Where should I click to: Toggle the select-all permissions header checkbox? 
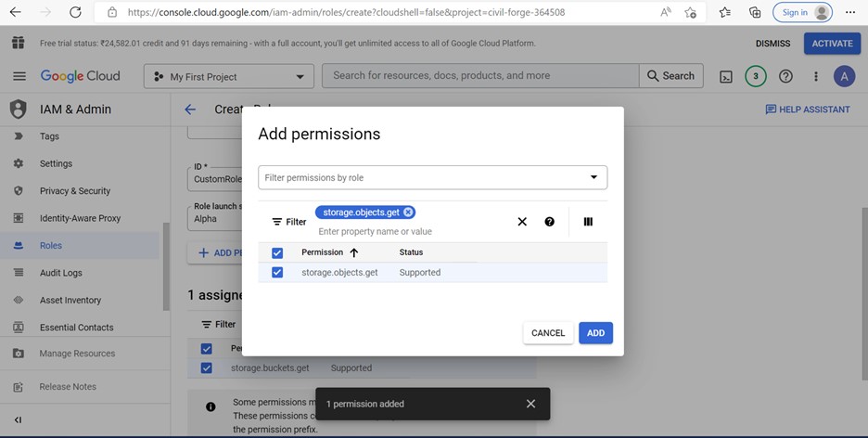coord(277,252)
